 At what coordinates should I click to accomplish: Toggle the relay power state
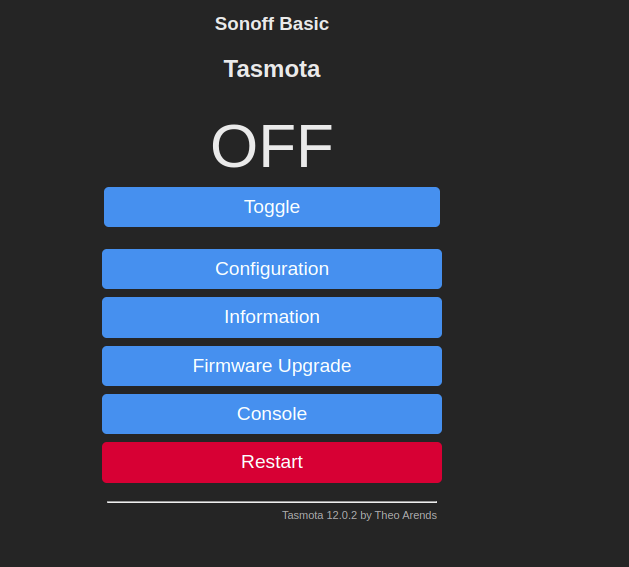click(x=272, y=207)
